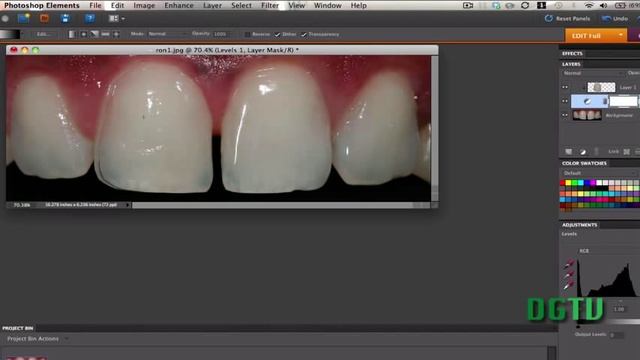Screen dimensions: 640x360
Task: Open the RGB channel dropdown in Levels
Action: (x=608, y=251)
